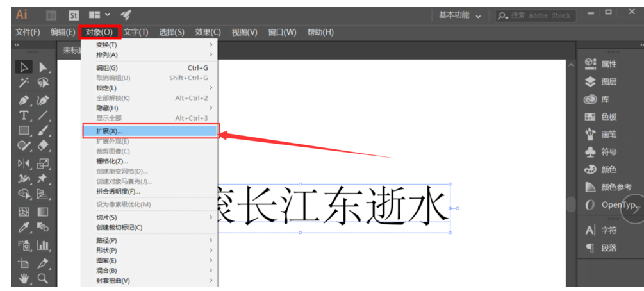The width and height of the screenshot is (644, 291).
Task: Open the 颜色 (Color) panel
Action: 601,169
